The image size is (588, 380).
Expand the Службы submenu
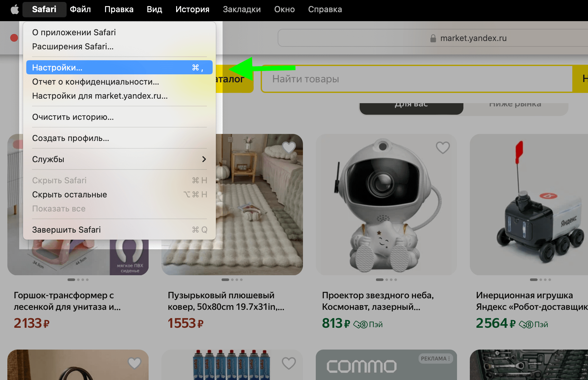(x=119, y=159)
